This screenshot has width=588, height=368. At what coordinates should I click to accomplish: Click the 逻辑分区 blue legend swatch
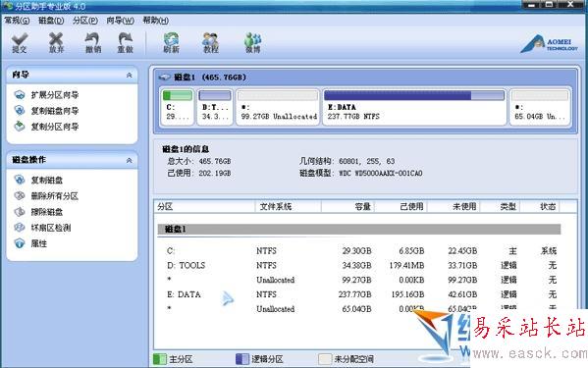click(x=242, y=359)
